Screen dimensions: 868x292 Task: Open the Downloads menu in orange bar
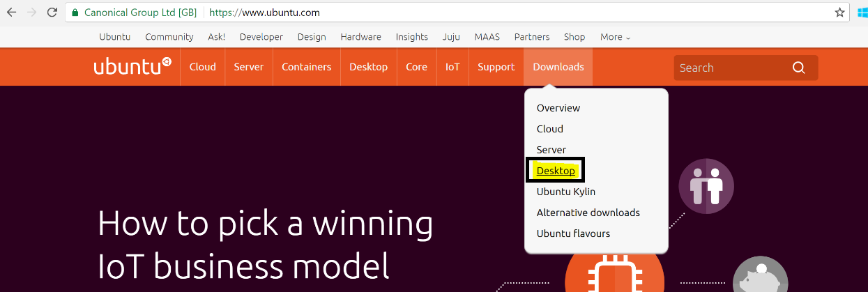tap(558, 67)
